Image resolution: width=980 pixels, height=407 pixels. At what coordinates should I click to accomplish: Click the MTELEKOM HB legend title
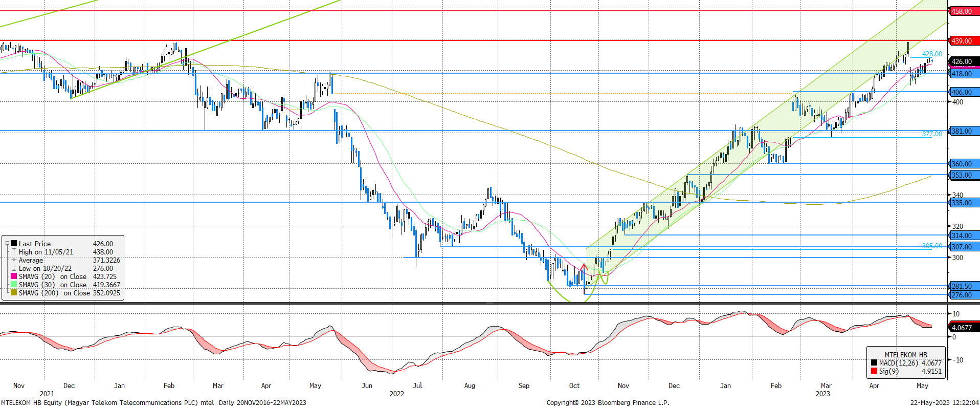pos(906,355)
